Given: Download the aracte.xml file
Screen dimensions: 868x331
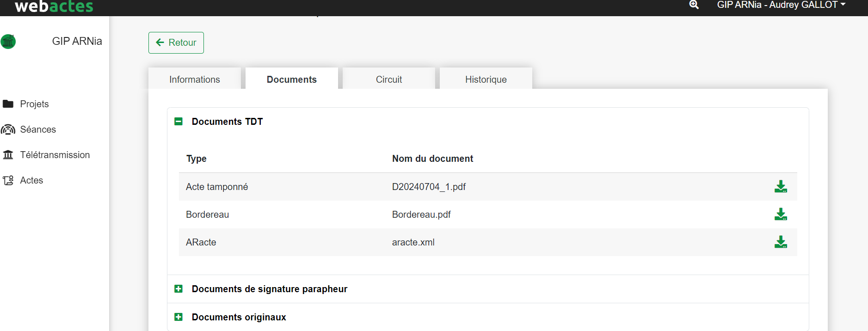Looking at the screenshot, I should [x=781, y=242].
